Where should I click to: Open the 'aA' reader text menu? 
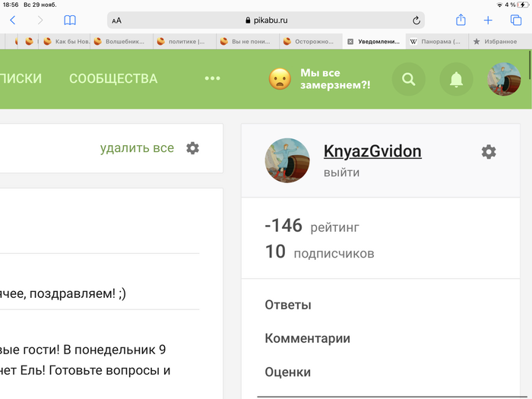(x=116, y=21)
